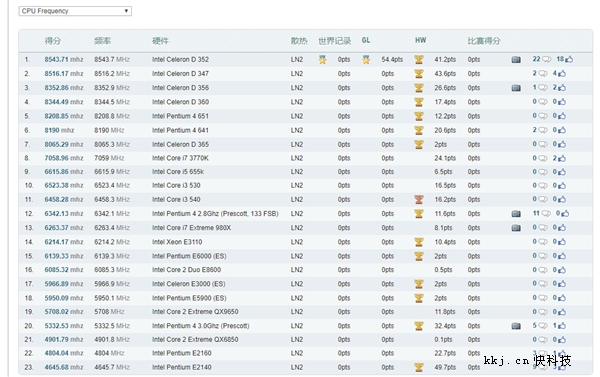
Task: Click the HW trophy for Celeron D 360
Action: tap(419, 102)
